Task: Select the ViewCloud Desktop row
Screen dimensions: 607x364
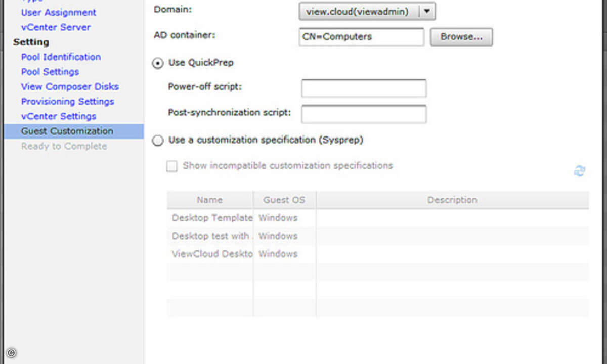Action: point(378,254)
